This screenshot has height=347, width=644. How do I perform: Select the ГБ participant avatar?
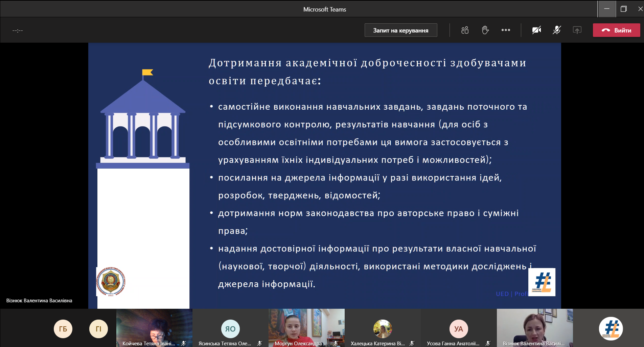(x=63, y=329)
